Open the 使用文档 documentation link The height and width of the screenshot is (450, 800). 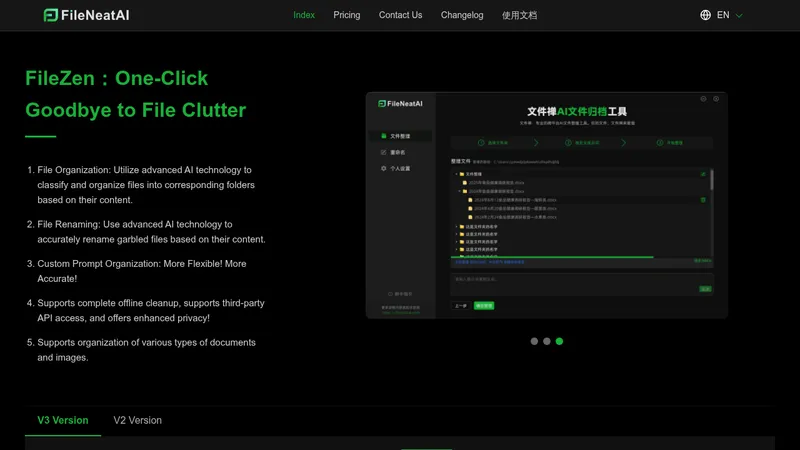(519, 15)
